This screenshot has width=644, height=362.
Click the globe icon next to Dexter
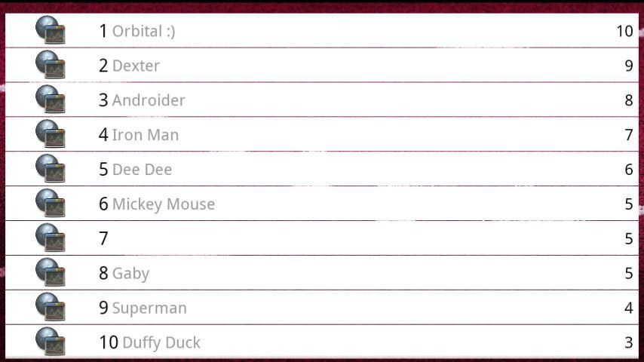pyautogui.click(x=51, y=65)
